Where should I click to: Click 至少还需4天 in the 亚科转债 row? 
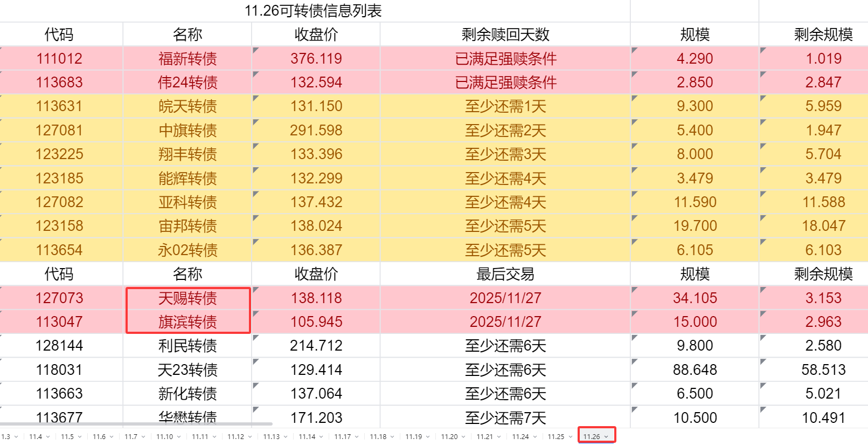pos(505,202)
